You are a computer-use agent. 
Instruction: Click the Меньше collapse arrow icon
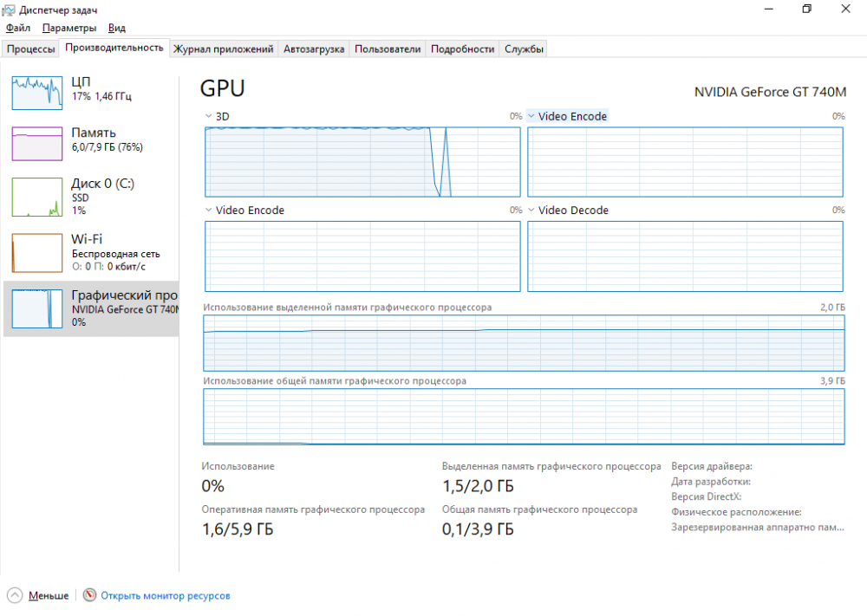pos(16,596)
